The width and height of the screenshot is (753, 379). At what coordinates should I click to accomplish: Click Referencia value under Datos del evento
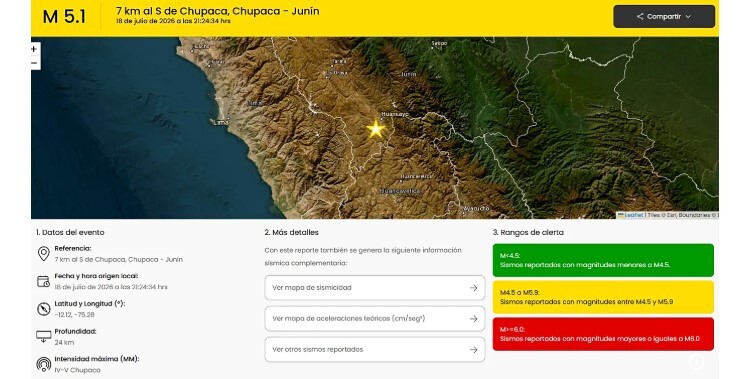(119, 259)
